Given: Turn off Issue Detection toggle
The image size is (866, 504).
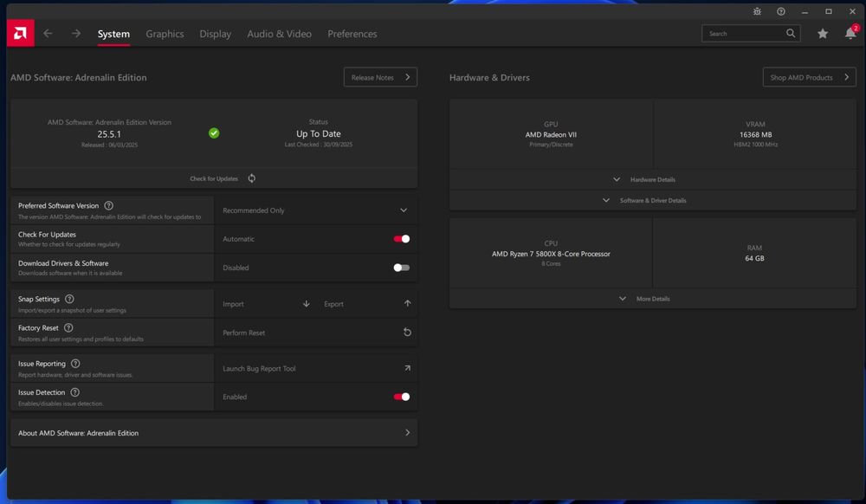Looking at the screenshot, I should pos(401,397).
